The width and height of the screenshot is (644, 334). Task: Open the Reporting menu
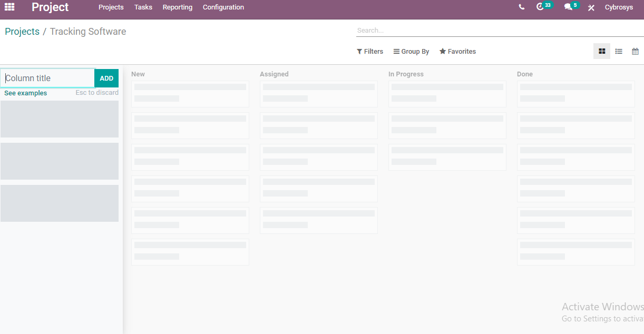[178, 7]
